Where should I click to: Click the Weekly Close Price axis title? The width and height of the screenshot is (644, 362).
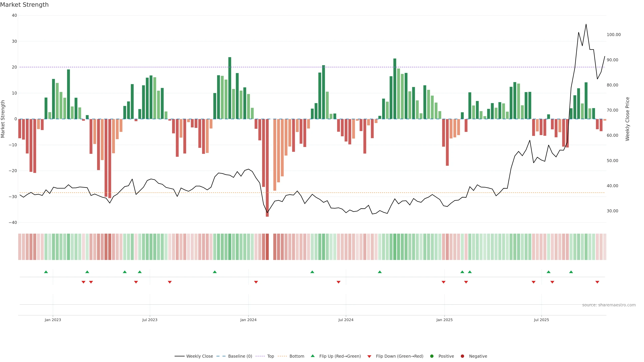[628, 119]
